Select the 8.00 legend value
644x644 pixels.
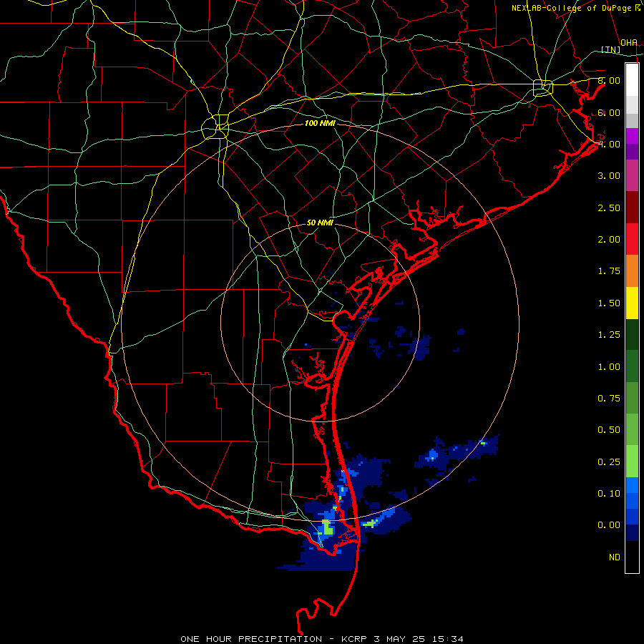609,80
